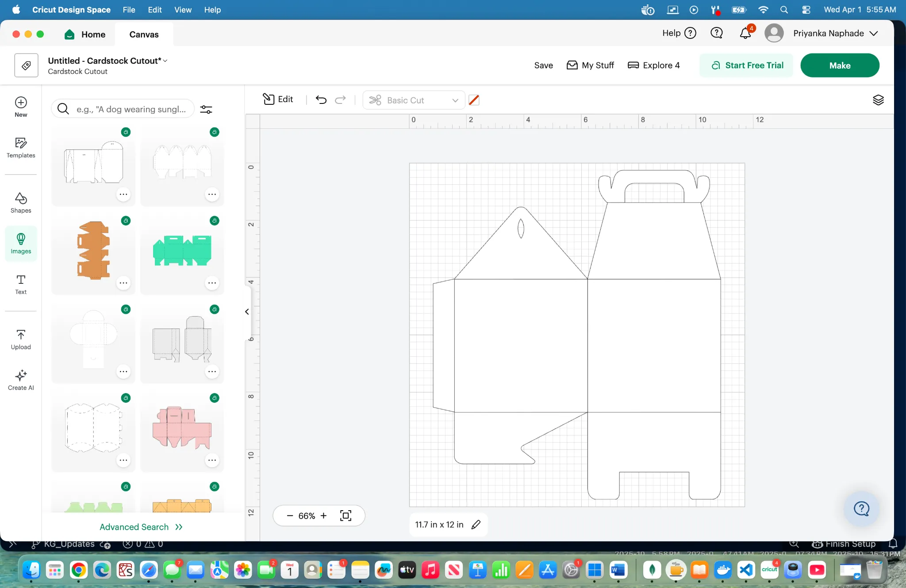Screen dimensions: 906x588
Task: Open Create AI tool
Action: pyautogui.click(x=21, y=380)
